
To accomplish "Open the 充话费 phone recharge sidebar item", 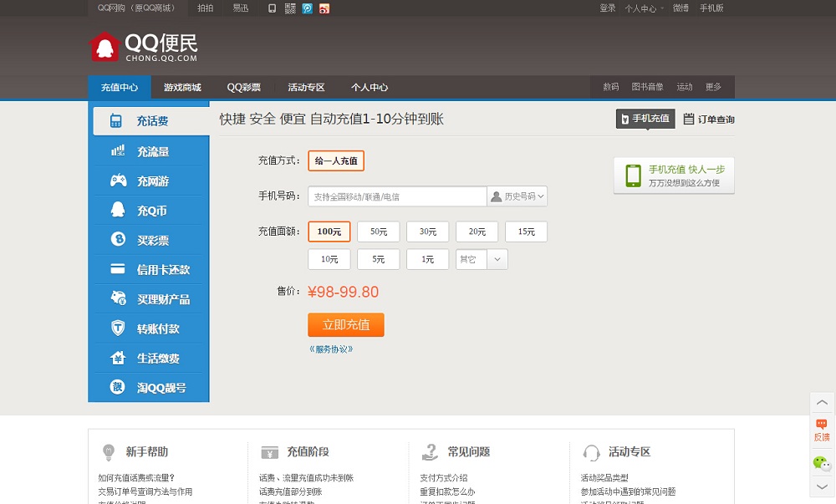I will (x=150, y=121).
